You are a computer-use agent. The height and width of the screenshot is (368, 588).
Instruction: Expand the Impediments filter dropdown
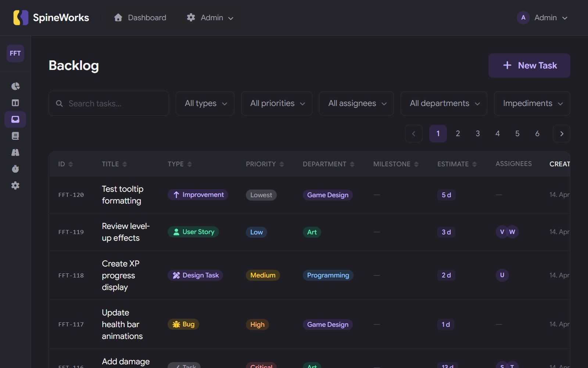(x=531, y=103)
